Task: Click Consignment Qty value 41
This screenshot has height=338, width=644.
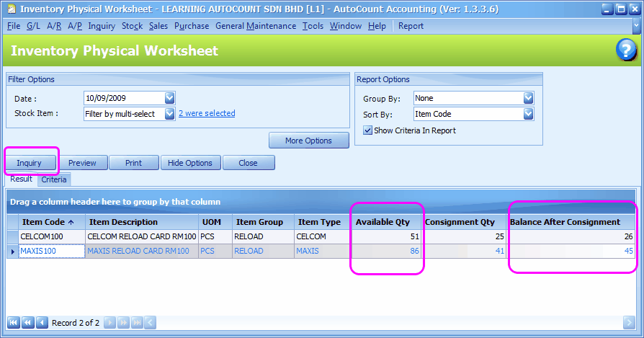Action: [464, 251]
